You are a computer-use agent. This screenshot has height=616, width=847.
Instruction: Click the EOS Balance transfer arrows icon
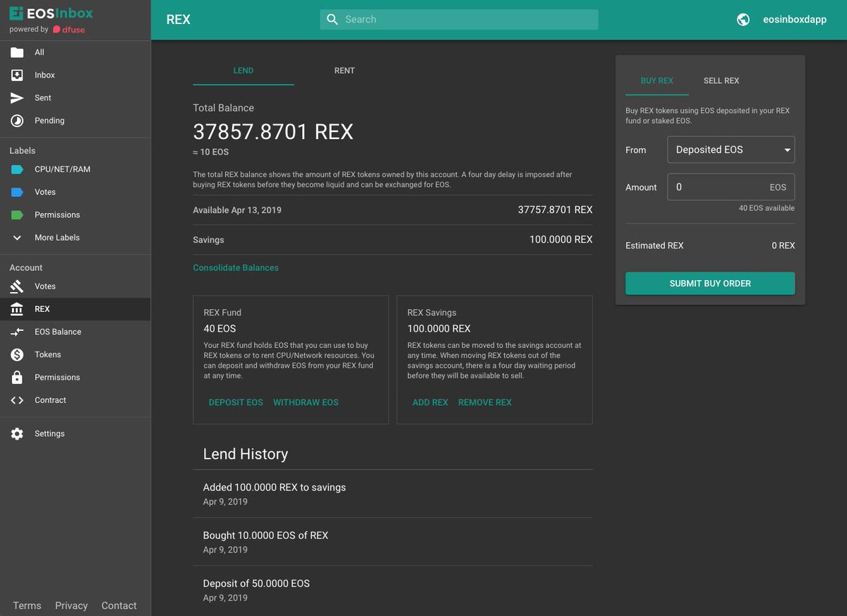[x=17, y=332]
